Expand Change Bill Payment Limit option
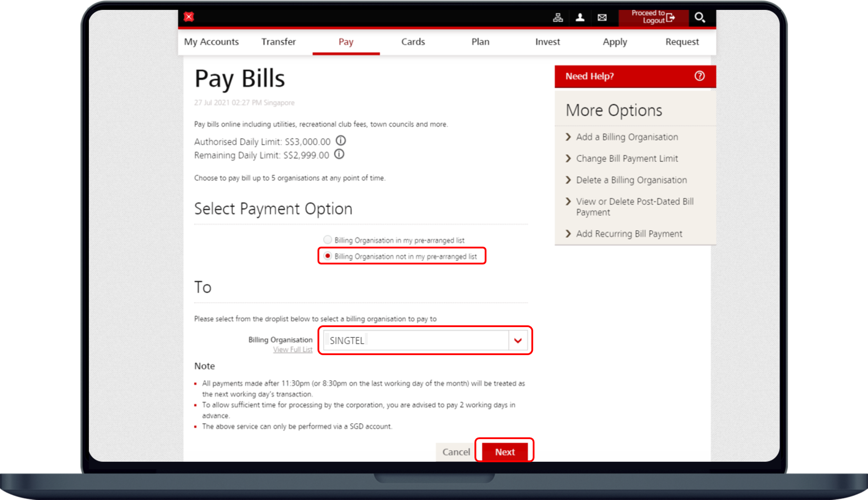 pyautogui.click(x=627, y=159)
